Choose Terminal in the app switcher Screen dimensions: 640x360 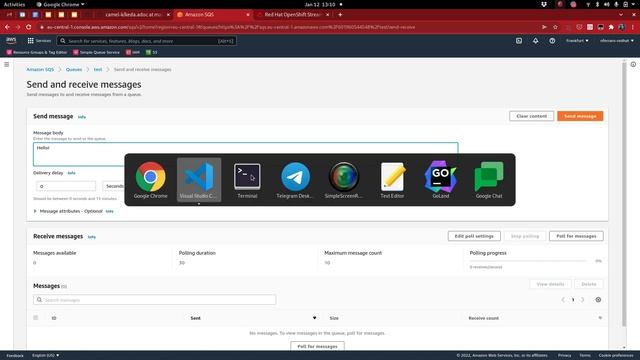[247, 180]
